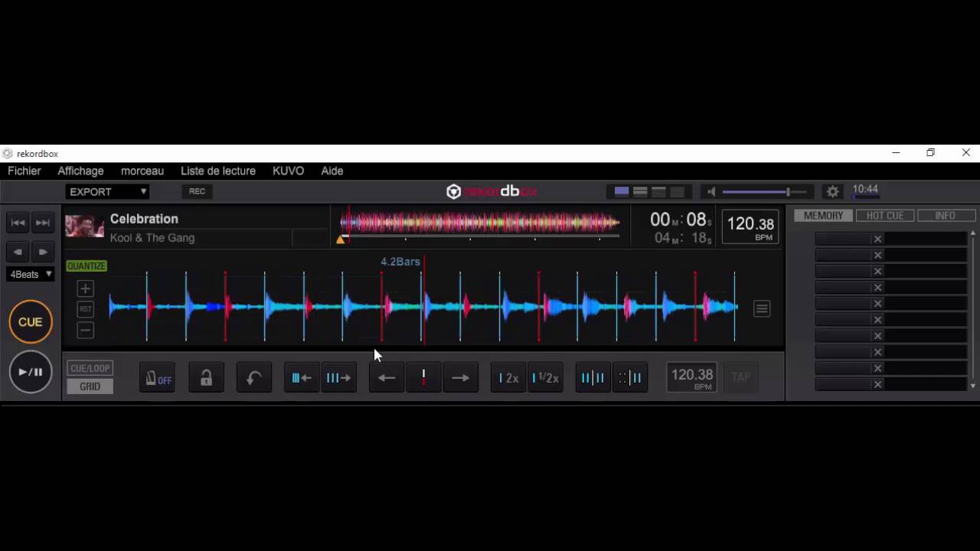Select the third layout view icon
The width and height of the screenshot is (980, 551).
pos(658,191)
